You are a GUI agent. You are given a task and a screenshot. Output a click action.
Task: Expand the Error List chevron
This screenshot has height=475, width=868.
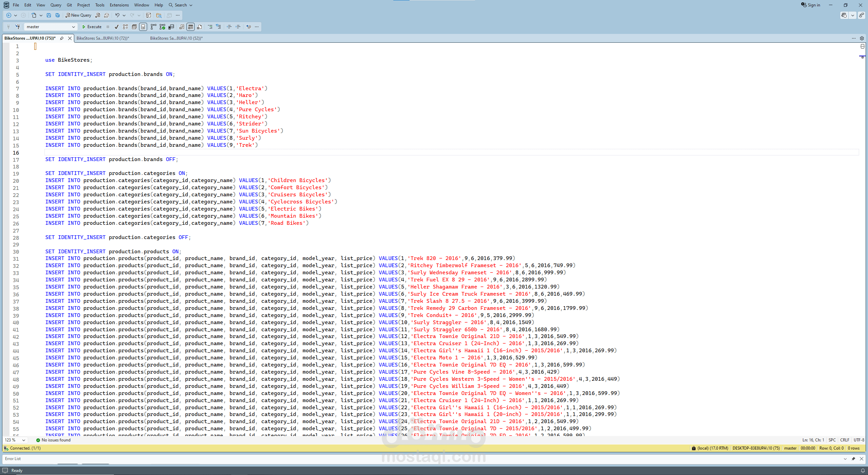[x=845, y=459]
